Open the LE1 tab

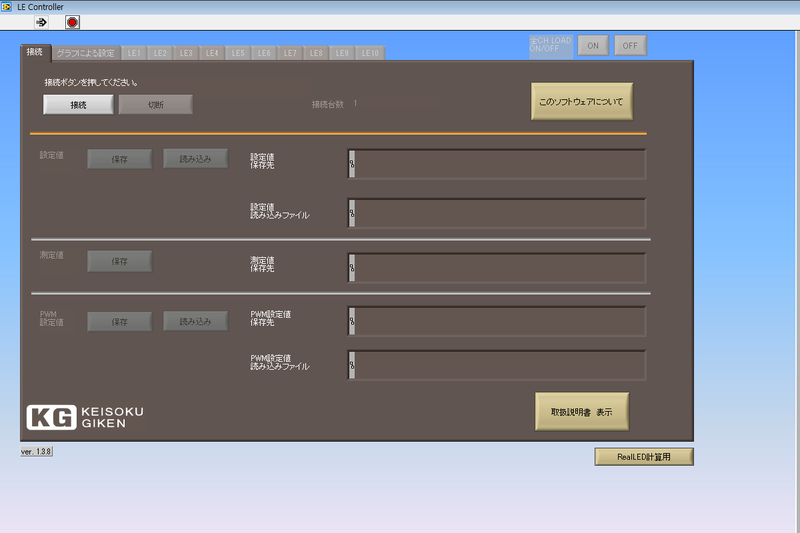coord(134,52)
